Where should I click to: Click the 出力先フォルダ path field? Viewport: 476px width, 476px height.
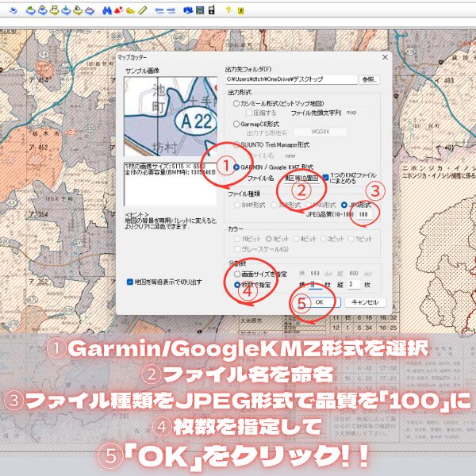[x=291, y=79]
